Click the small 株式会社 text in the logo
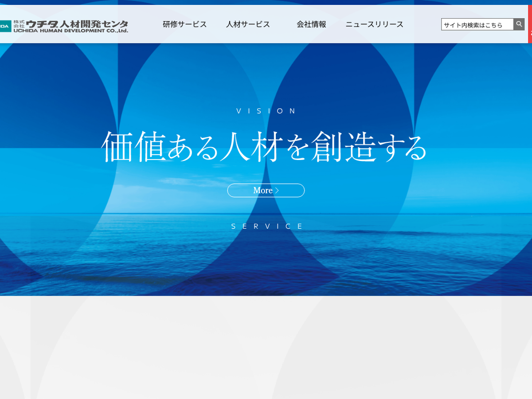 19,24
